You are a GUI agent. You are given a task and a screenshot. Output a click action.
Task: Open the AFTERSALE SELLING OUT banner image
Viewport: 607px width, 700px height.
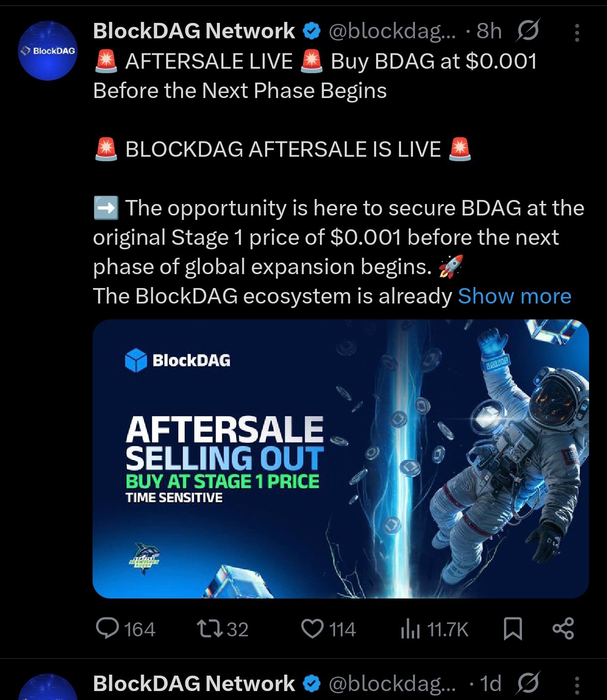pos(341,459)
